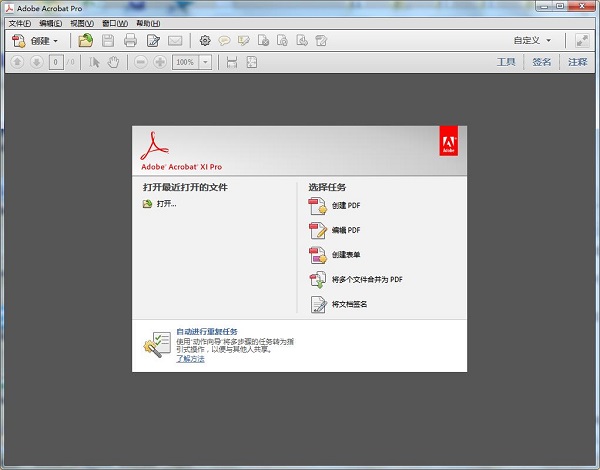600x470 pixels.
Task: Click the Save floppy disk icon
Action: (x=108, y=40)
